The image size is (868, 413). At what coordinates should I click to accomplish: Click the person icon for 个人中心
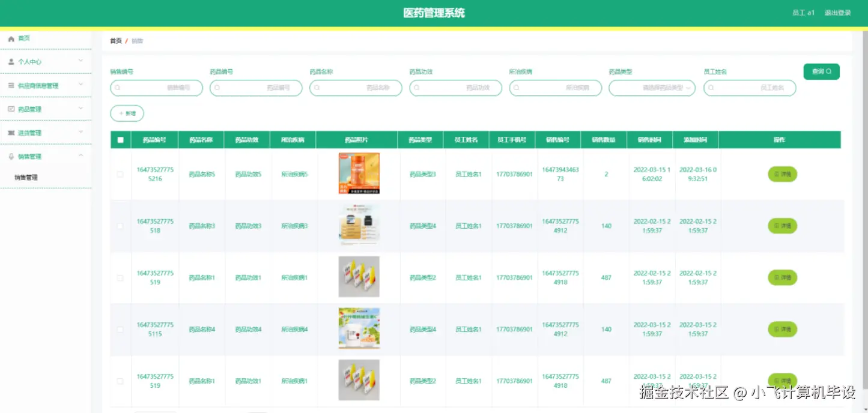click(x=11, y=62)
